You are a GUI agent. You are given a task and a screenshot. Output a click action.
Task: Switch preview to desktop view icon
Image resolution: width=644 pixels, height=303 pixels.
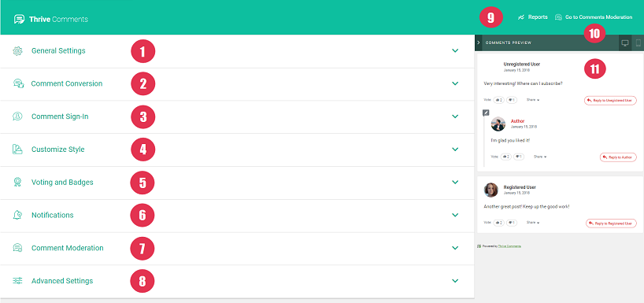625,42
